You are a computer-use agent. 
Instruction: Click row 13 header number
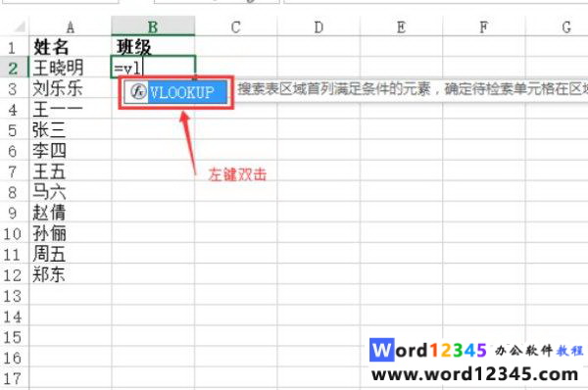coord(14,296)
